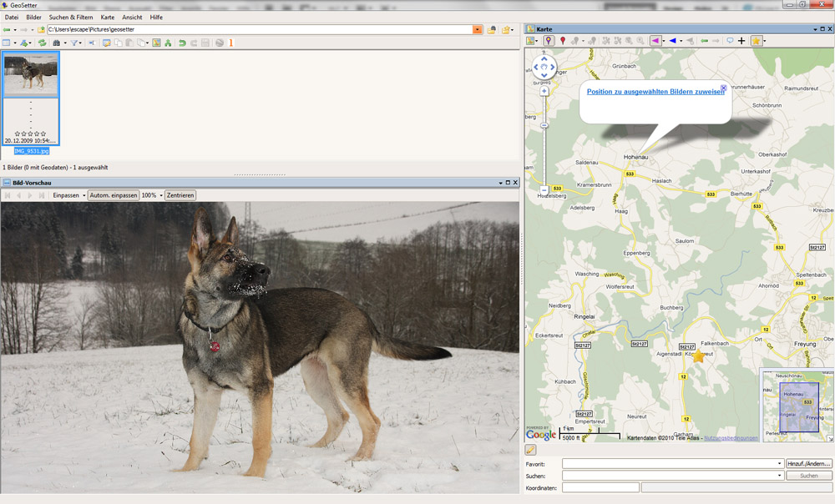Click the magenta left-pointing triangle icon
Screen dimensions: 835x504
[655, 41]
